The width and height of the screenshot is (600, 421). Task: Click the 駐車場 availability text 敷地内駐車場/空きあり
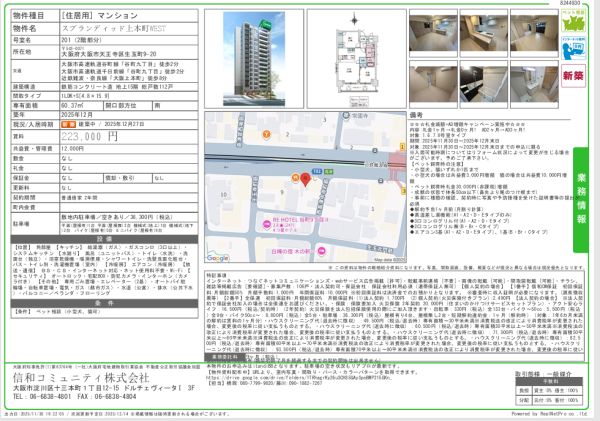point(117,217)
